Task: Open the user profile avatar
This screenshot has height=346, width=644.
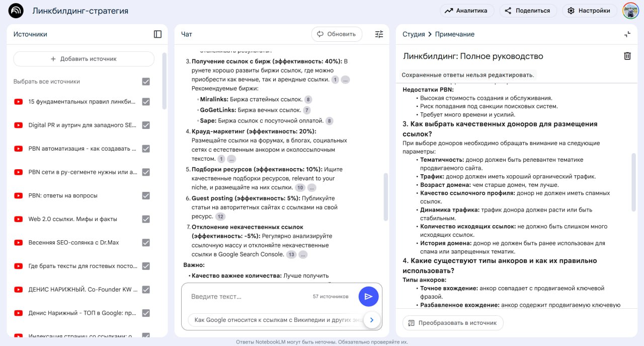Action: click(630, 11)
